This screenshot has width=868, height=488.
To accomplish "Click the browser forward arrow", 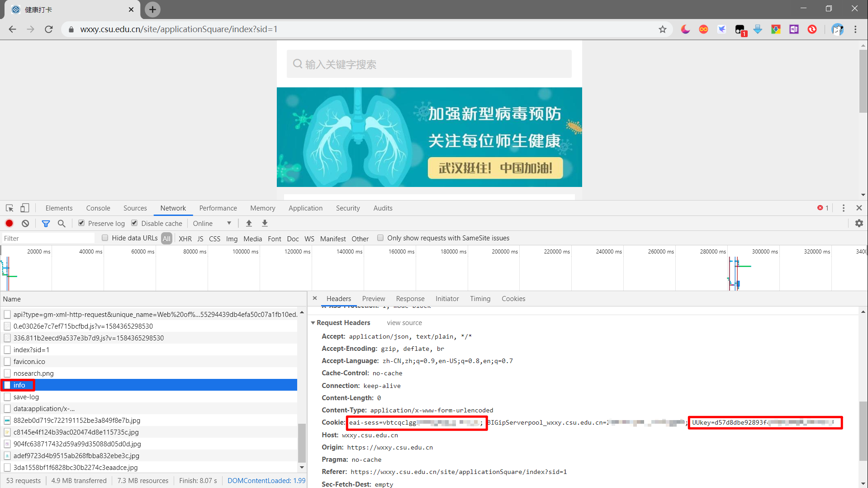I will coord(30,29).
